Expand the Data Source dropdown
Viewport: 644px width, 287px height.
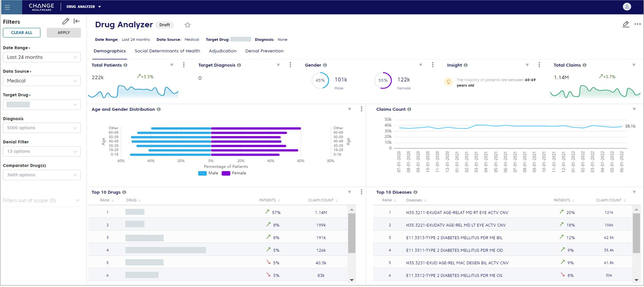(42, 81)
